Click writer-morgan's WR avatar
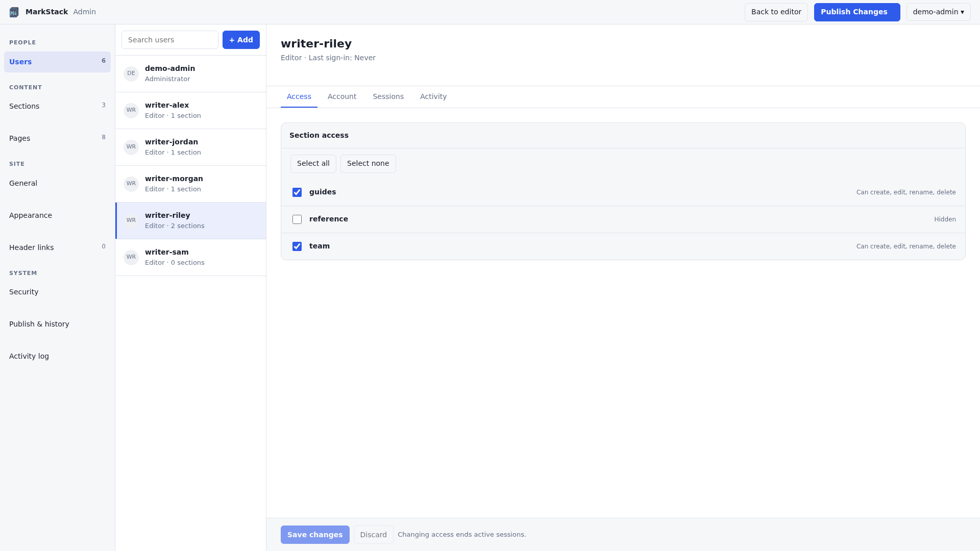The height and width of the screenshot is (551, 980). (x=131, y=184)
